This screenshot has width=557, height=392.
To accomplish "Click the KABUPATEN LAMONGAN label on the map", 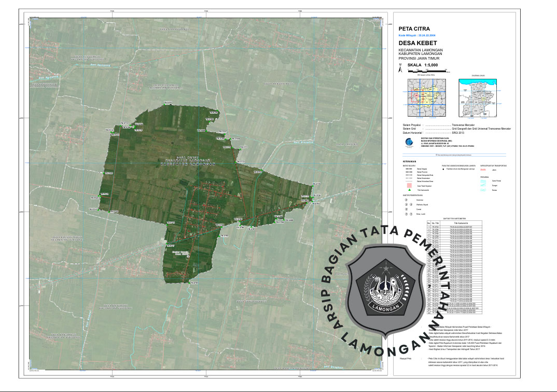I will pyautogui.click(x=188, y=163).
